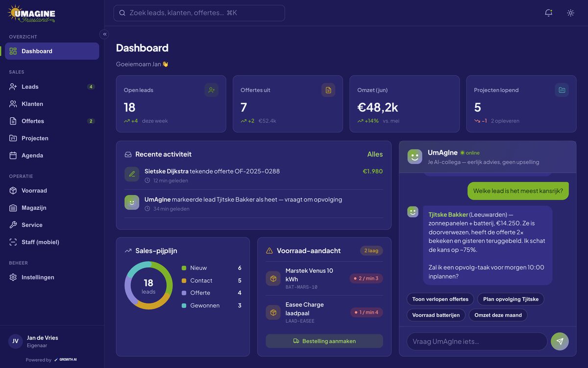Open the Tjitske Bakker link in the chat
Image resolution: width=588 pixels, height=368 pixels.
448,214
